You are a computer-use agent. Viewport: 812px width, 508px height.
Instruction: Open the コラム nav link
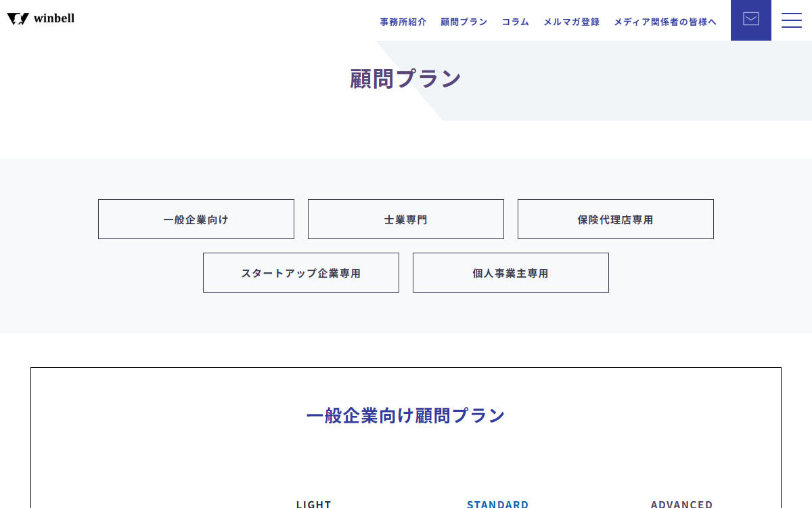coord(516,22)
